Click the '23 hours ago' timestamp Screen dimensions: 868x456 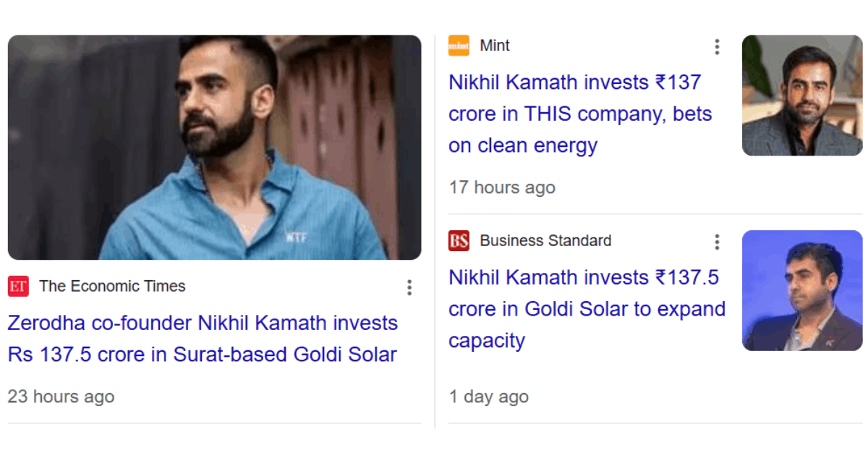pyautogui.click(x=61, y=397)
